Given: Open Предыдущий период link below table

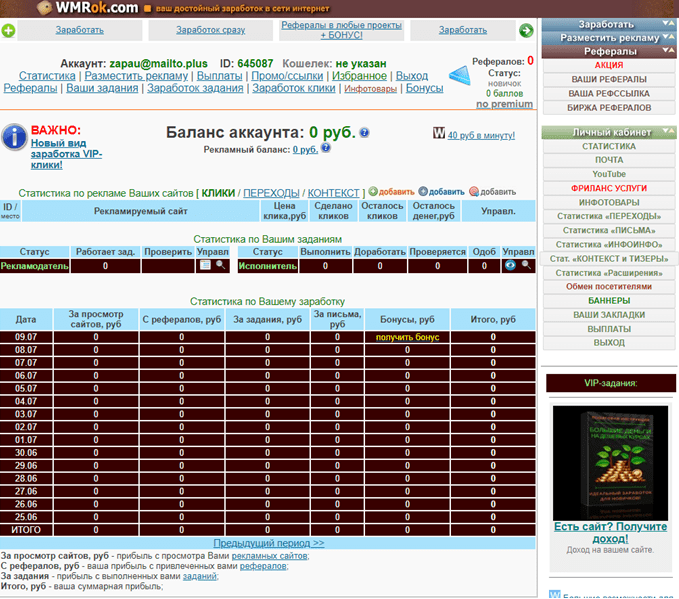Looking at the screenshot, I should pos(268,543).
